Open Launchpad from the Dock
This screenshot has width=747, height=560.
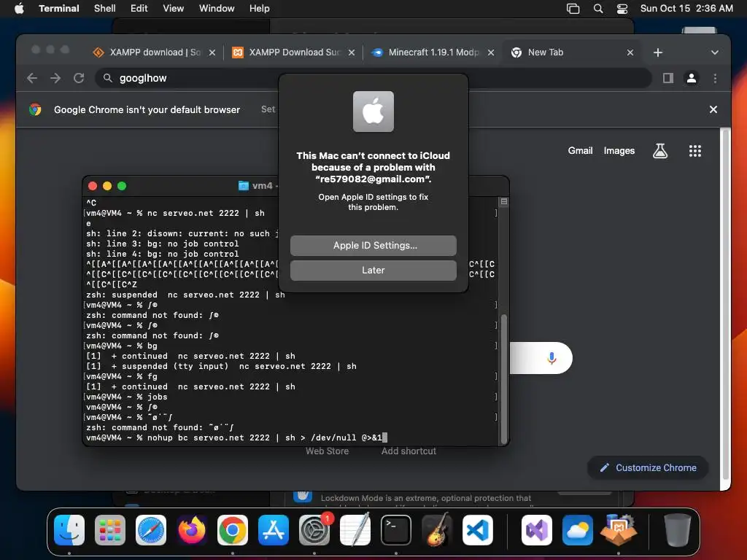[x=110, y=530]
